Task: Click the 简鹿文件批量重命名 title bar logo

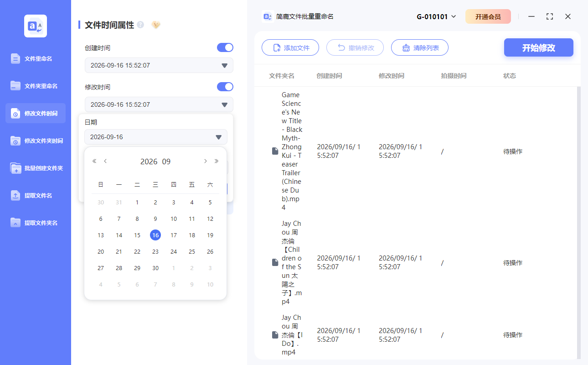Action: coord(268,16)
